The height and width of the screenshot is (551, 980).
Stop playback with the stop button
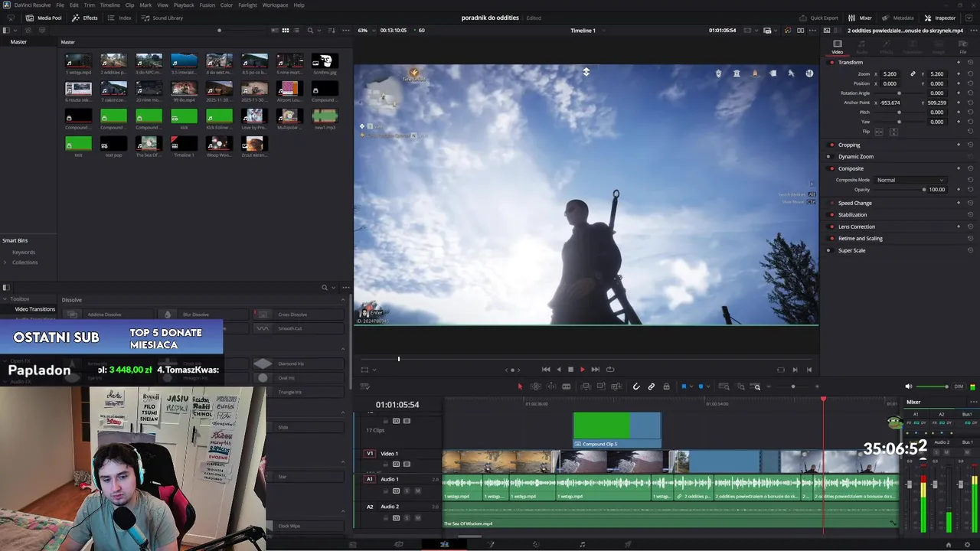coord(570,370)
